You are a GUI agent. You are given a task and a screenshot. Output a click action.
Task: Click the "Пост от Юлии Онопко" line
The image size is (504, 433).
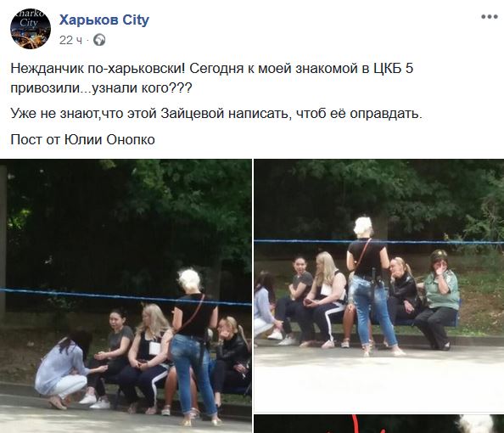click(82, 139)
